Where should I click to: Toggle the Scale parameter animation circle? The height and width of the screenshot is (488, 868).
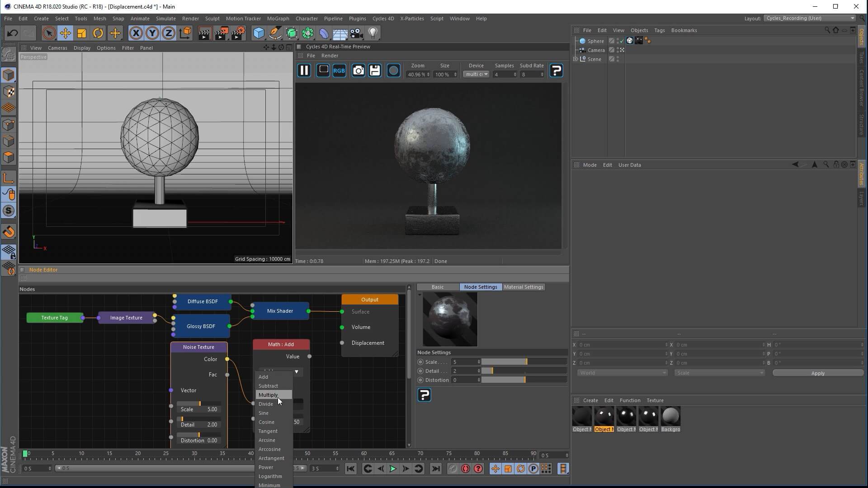pyautogui.click(x=420, y=362)
